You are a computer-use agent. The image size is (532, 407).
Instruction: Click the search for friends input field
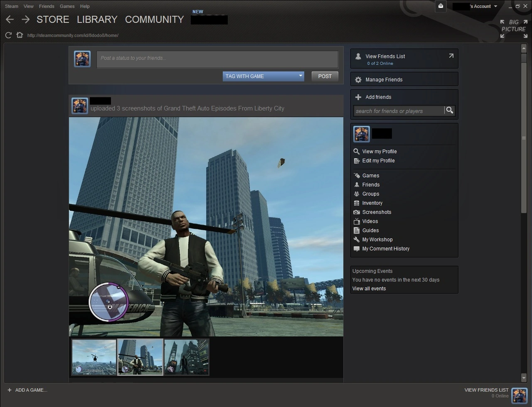click(x=399, y=111)
